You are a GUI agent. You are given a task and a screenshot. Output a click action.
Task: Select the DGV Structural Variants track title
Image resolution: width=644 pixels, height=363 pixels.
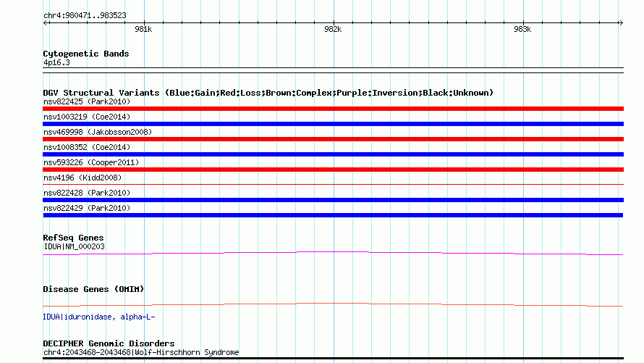coord(268,93)
